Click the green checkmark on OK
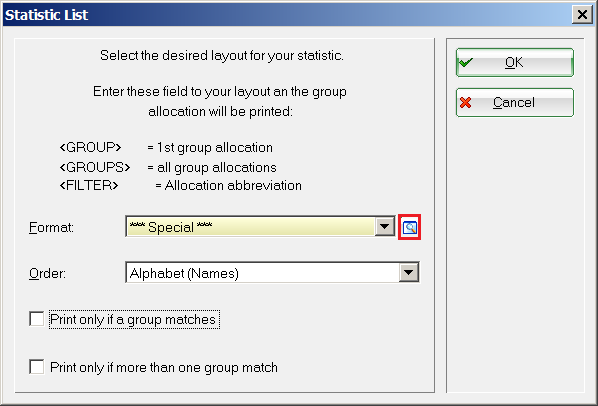The width and height of the screenshot is (598, 406). 466,62
